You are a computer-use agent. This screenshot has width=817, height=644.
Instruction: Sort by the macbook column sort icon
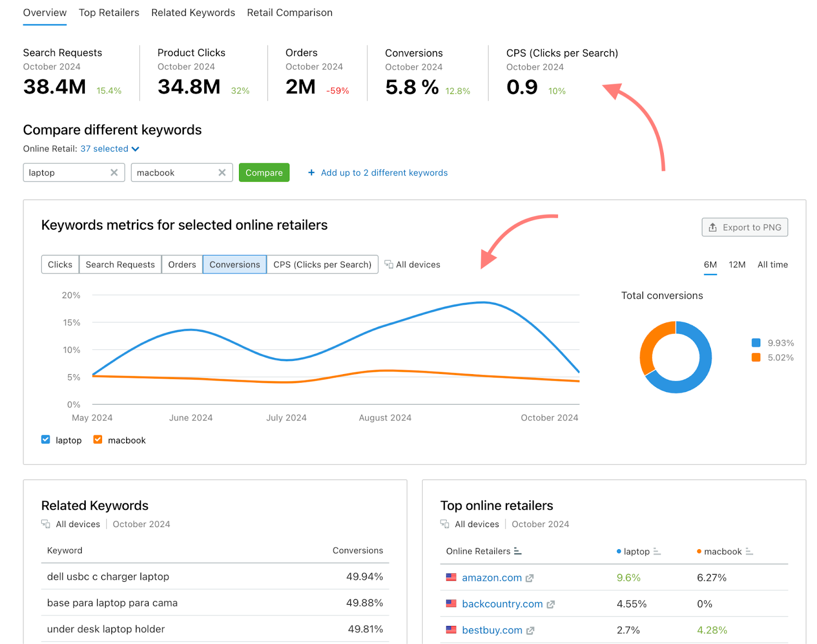pyautogui.click(x=749, y=552)
